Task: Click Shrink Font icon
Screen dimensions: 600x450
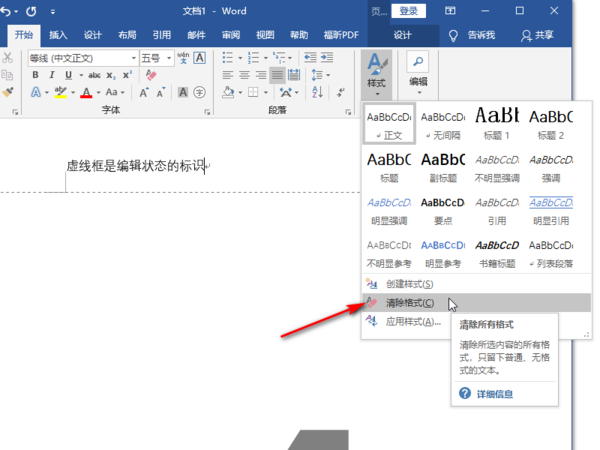Action: pos(161,92)
